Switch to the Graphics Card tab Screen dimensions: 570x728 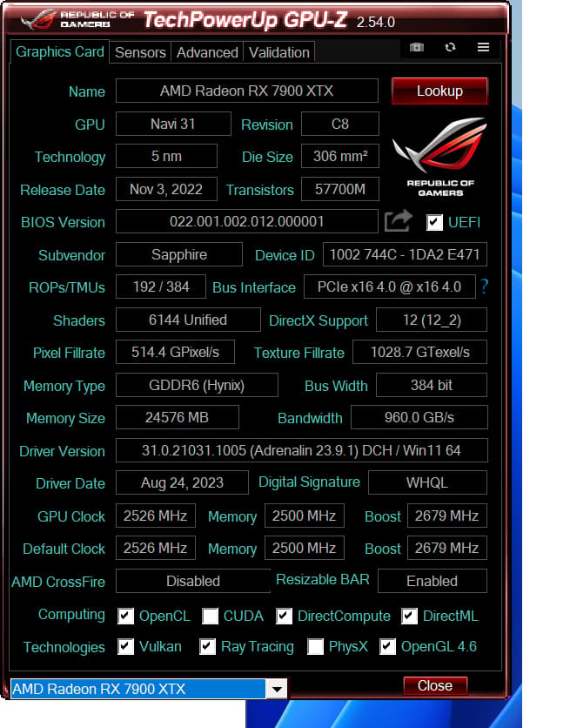tap(59, 52)
